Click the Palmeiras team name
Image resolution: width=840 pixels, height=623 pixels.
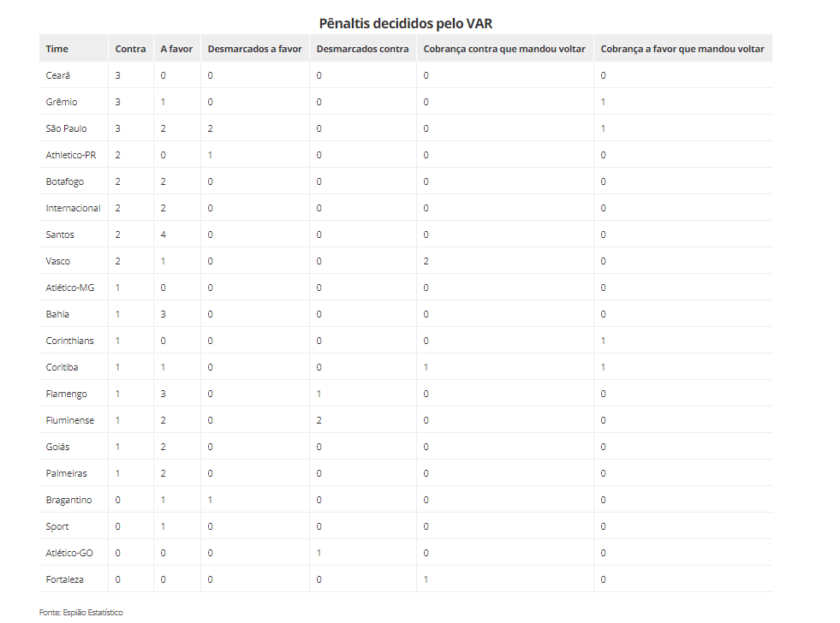pos(67,473)
